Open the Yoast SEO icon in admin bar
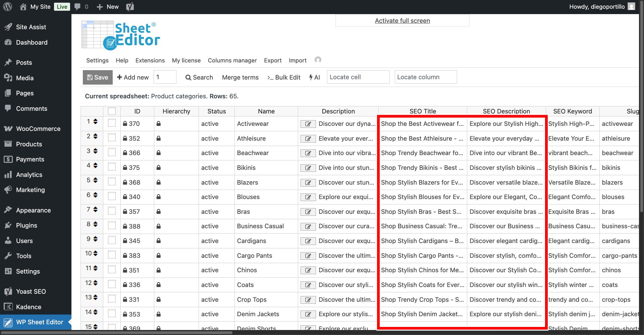 click(x=130, y=7)
